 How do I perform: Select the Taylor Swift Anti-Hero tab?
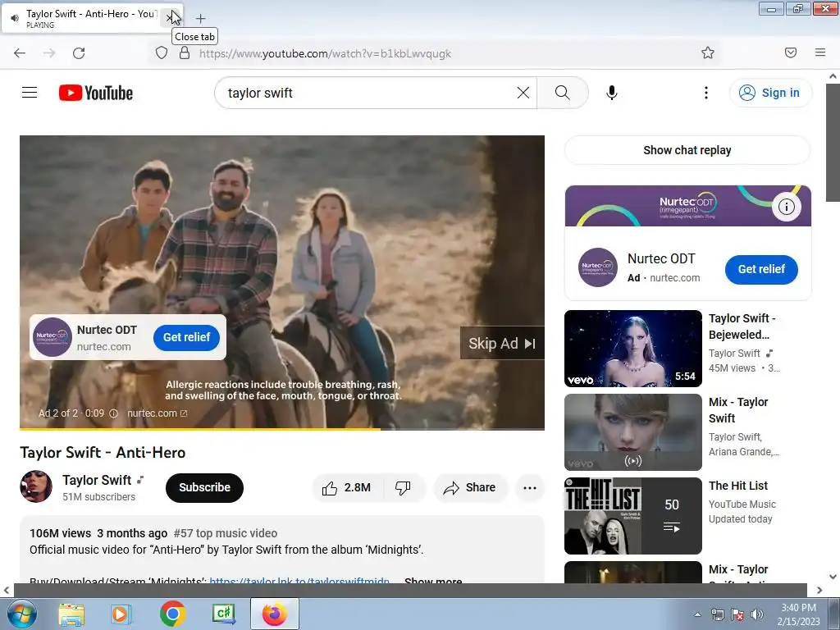pos(92,18)
